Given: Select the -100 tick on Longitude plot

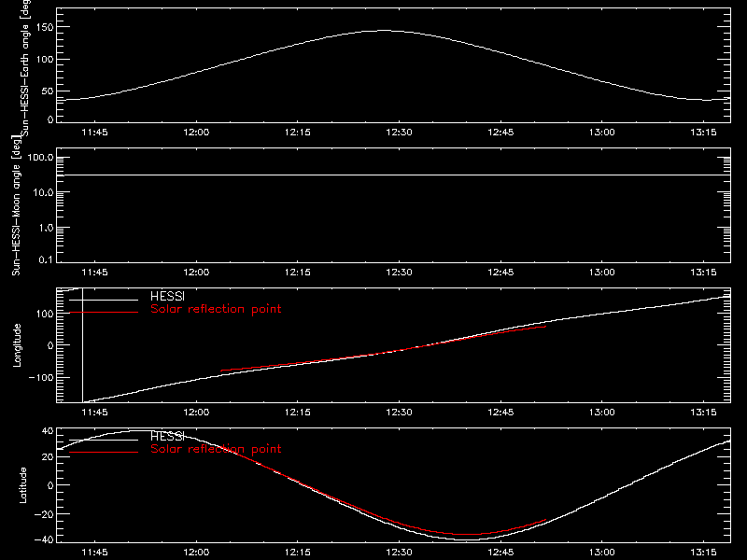Looking at the screenshot, I should 40,378.
